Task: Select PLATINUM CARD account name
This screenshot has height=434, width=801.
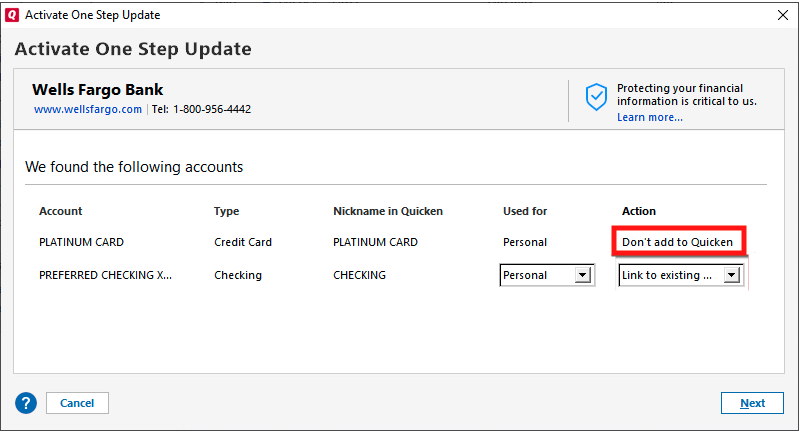Action: (x=81, y=242)
